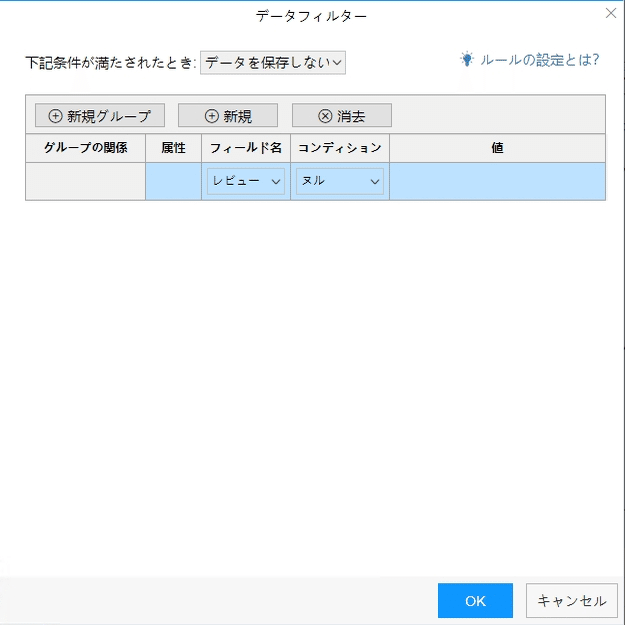Click the 値 column header
The width and height of the screenshot is (625, 625).
coord(497,148)
